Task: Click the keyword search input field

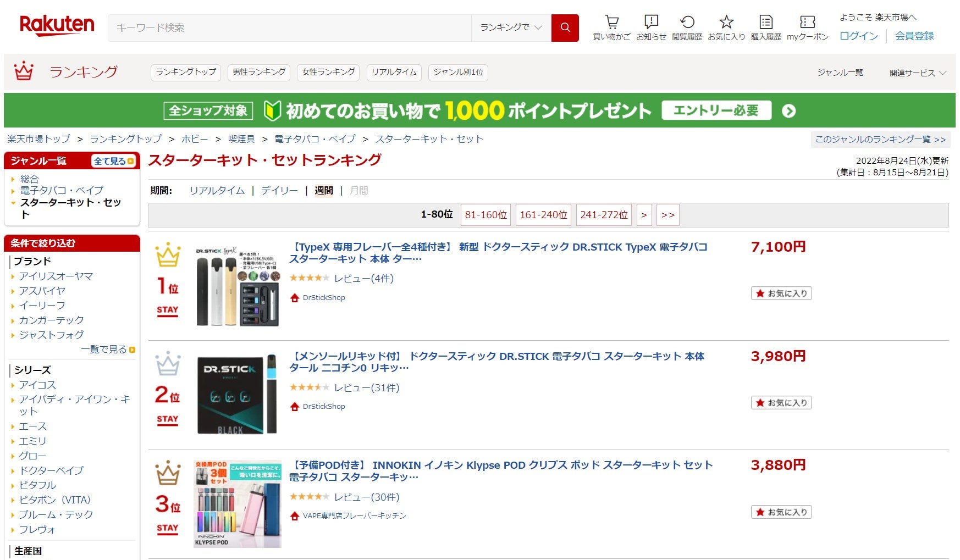Action: pyautogui.click(x=290, y=27)
